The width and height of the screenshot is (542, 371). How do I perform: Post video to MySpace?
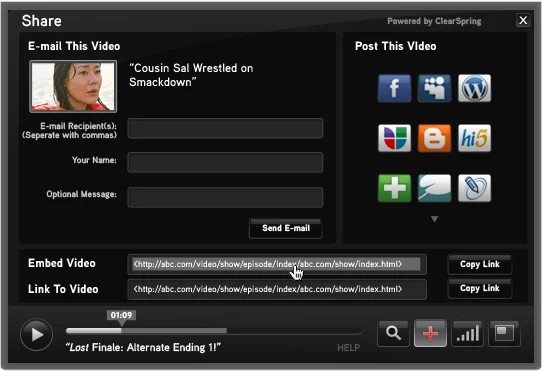click(x=434, y=88)
